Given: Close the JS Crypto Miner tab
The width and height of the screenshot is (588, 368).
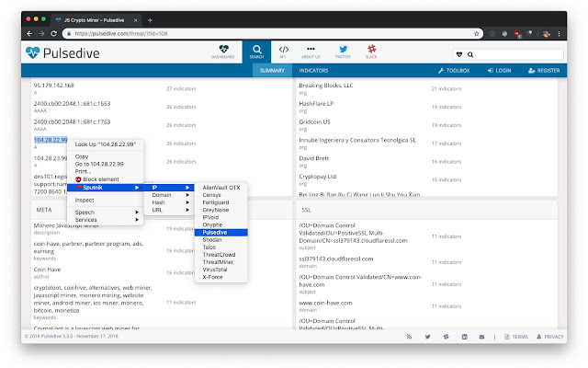Looking at the screenshot, I should [x=135, y=20].
